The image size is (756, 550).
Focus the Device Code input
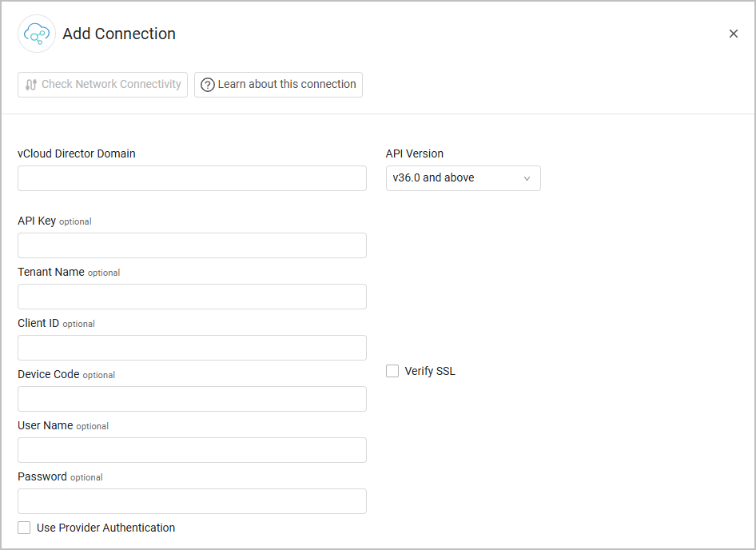192,399
